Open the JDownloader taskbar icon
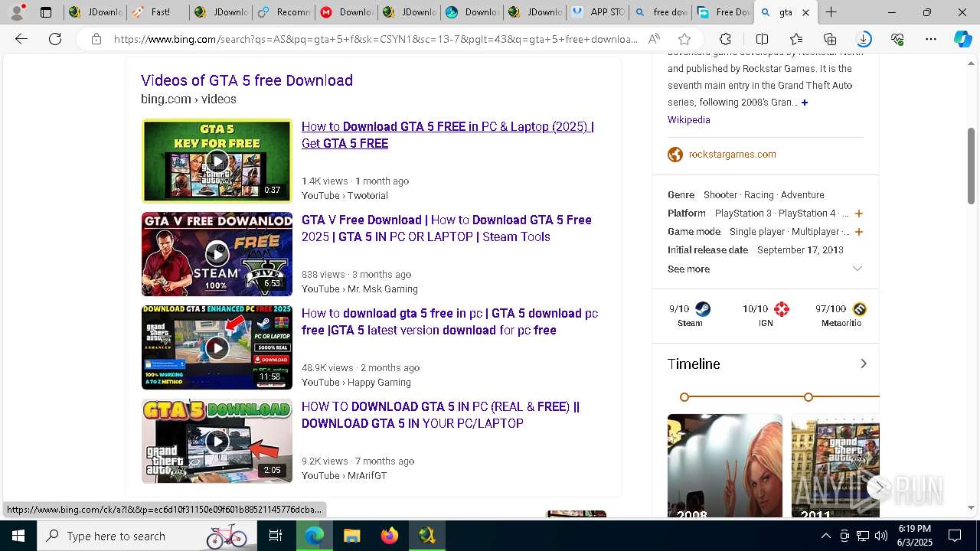The width and height of the screenshot is (980, 551). pos(427,536)
